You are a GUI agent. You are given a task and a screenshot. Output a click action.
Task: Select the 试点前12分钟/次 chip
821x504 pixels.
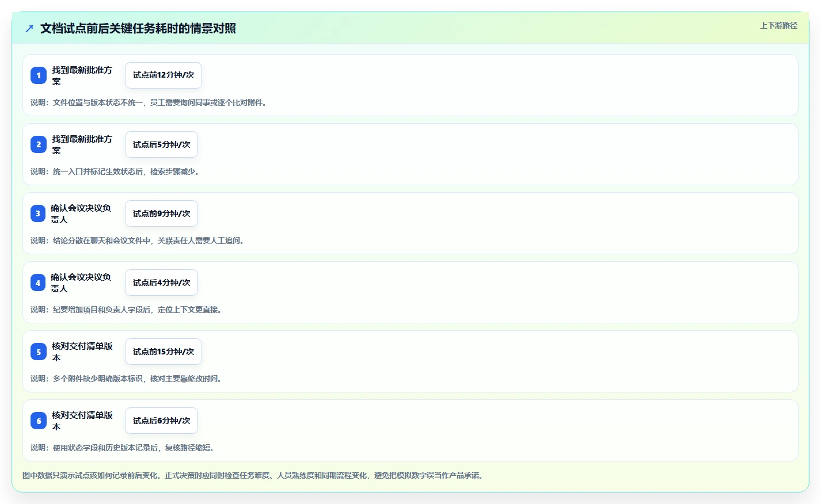pos(164,75)
